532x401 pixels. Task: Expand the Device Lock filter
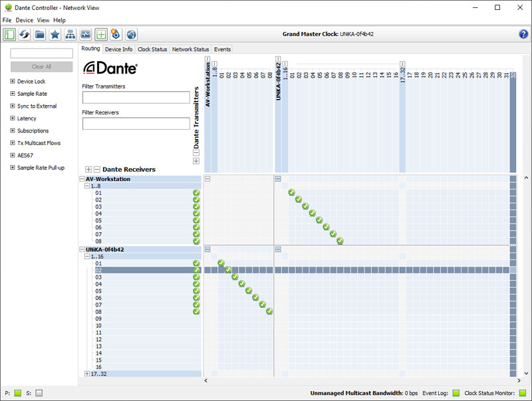click(13, 81)
